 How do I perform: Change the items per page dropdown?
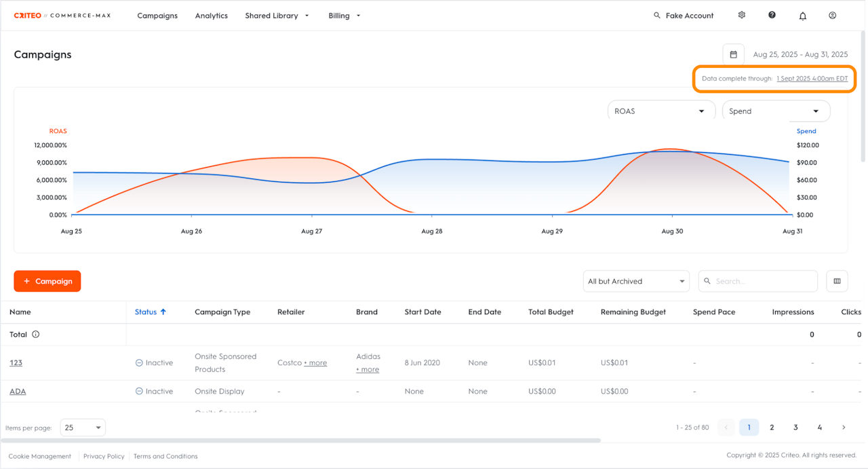click(83, 428)
